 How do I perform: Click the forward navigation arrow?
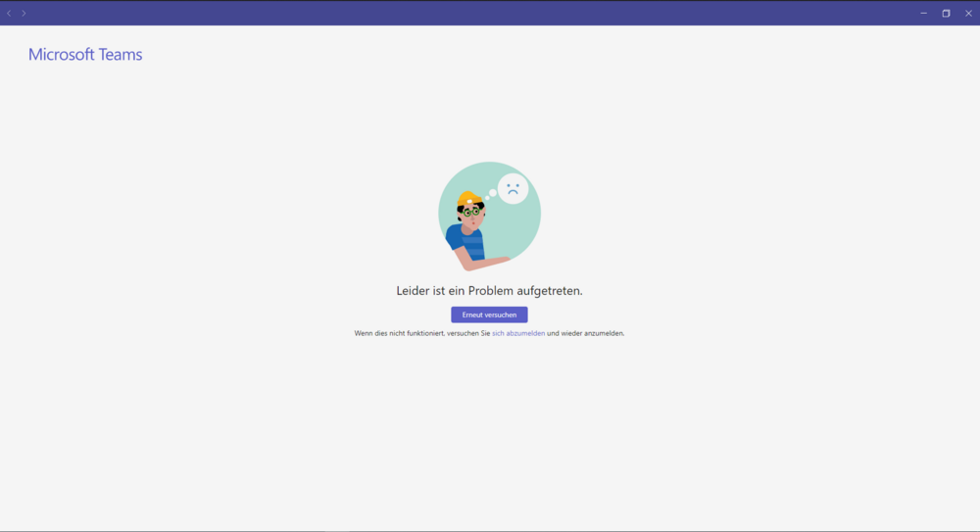coord(24,13)
